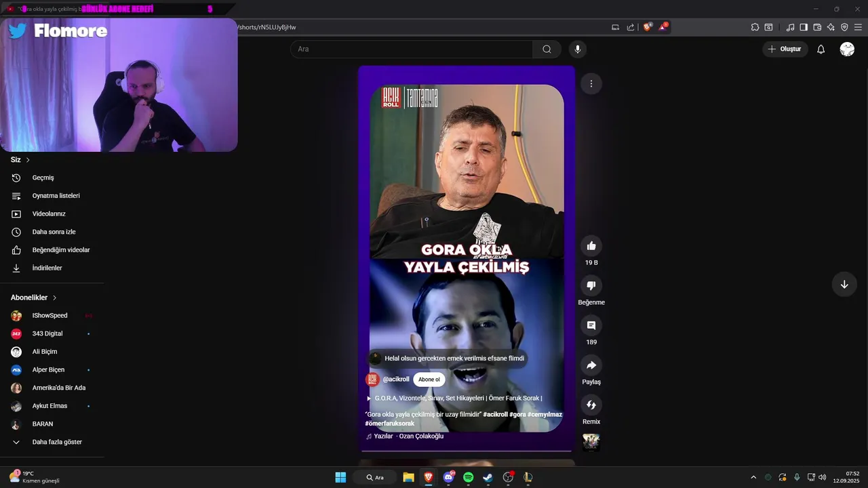Click the install app icon in address bar
Viewport: 868px width, 488px height.
click(616, 27)
